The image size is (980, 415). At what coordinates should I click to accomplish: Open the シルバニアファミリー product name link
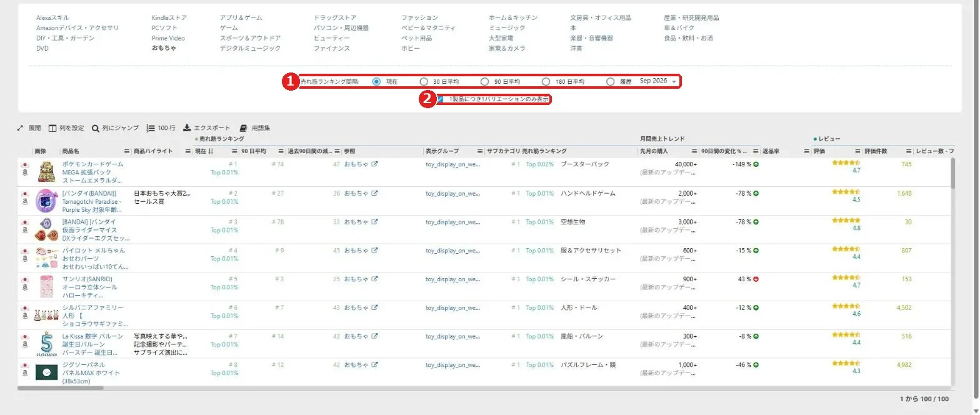click(94, 316)
